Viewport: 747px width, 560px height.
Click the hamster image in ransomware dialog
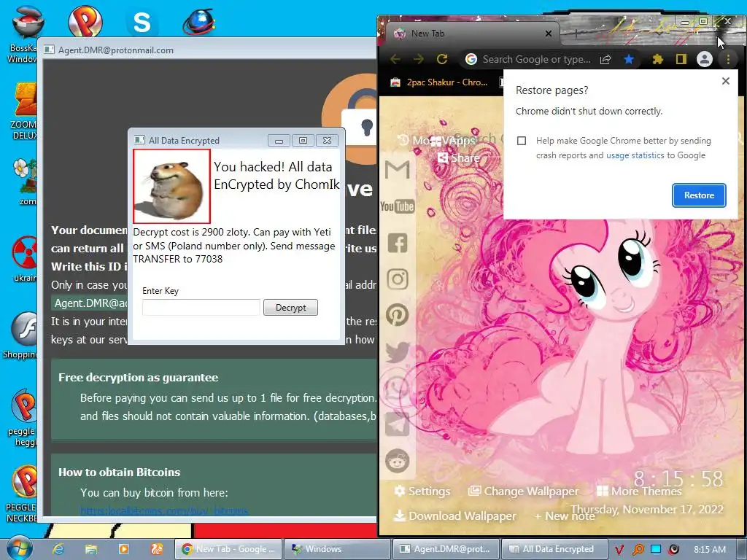point(171,186)
